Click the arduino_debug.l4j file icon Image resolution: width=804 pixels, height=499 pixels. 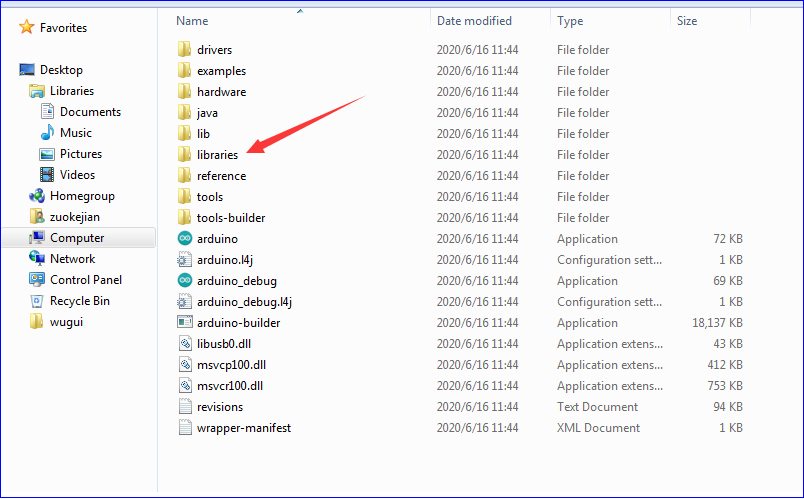click(185, 302)
